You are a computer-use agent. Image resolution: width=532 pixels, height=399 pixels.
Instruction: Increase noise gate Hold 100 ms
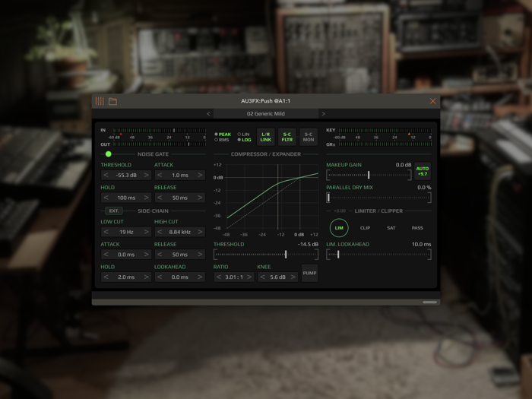(x=146, y=198)
